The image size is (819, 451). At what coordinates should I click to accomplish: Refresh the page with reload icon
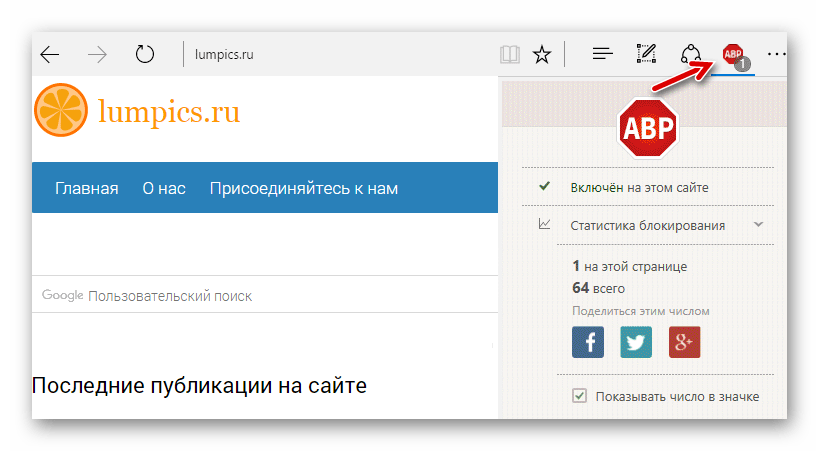coord(145,55)
